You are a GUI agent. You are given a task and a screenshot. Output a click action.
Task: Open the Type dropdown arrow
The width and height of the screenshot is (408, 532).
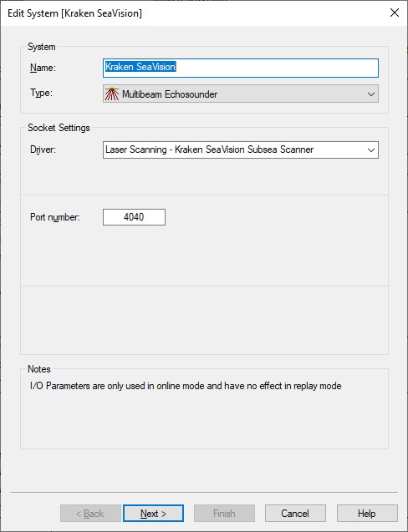(371, 94)
